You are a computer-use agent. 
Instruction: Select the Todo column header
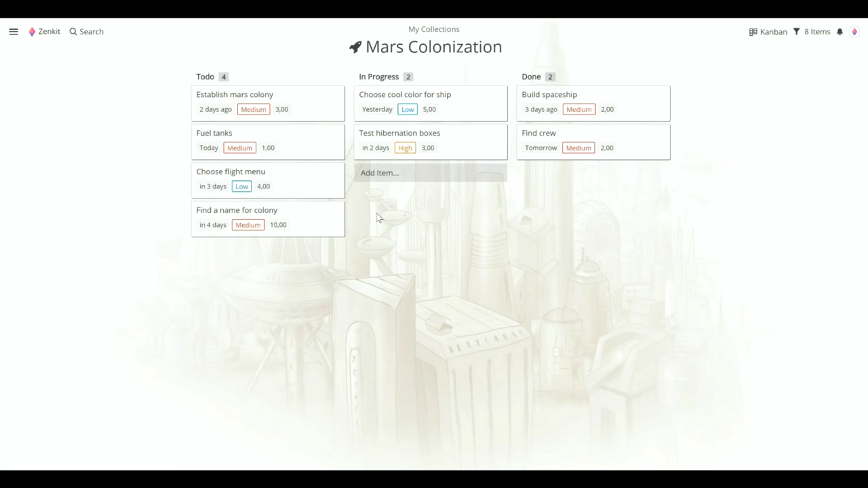205,77
